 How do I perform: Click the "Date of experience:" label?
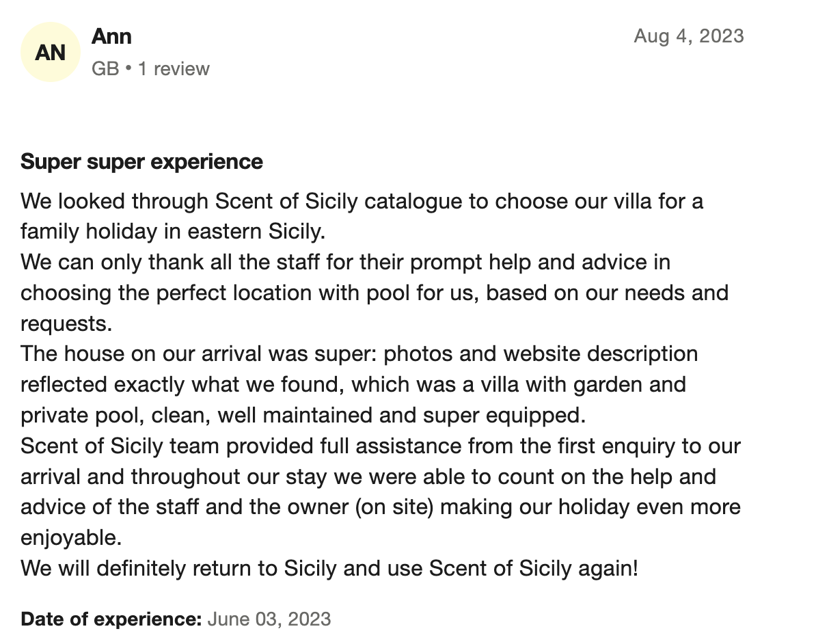coord(111,619)
